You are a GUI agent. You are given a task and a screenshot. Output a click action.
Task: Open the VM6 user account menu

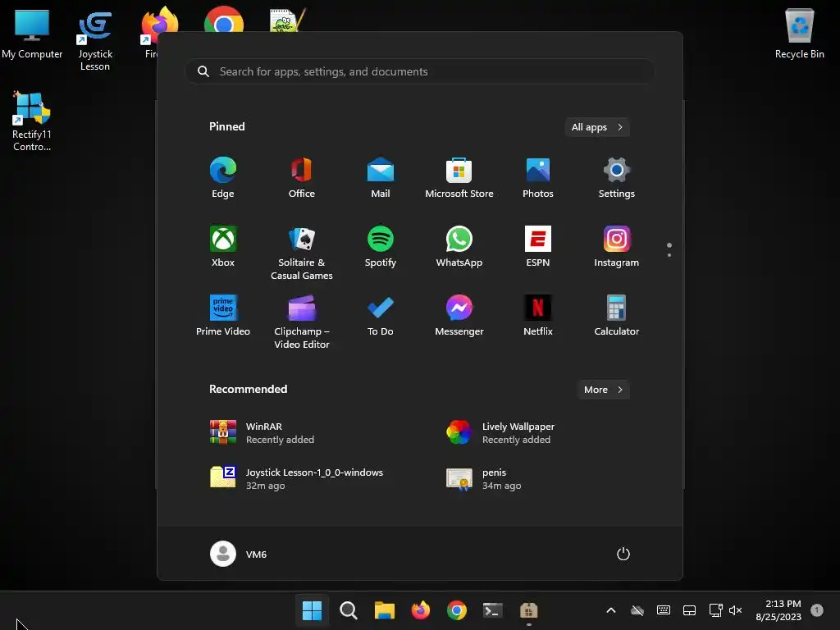tap(239, 554)
